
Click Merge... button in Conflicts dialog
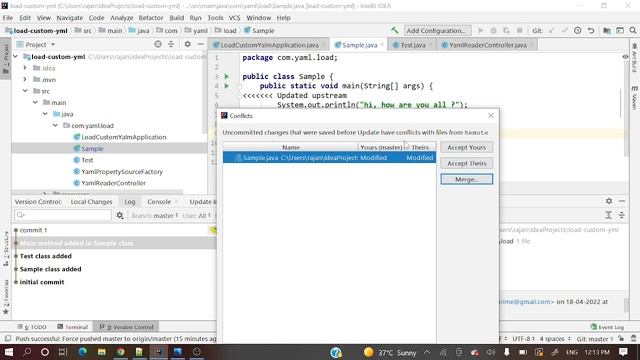(467, 179)
